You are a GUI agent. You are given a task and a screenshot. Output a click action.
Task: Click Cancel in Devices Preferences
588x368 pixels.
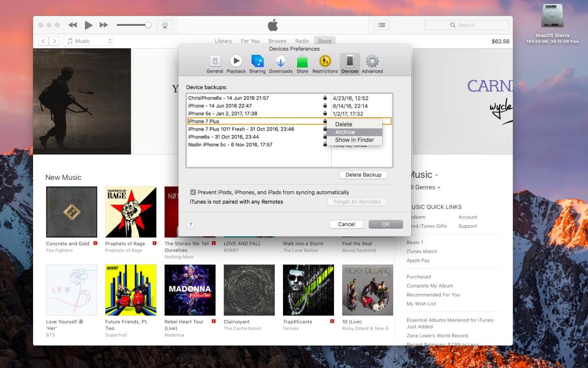tap(346, 224)
